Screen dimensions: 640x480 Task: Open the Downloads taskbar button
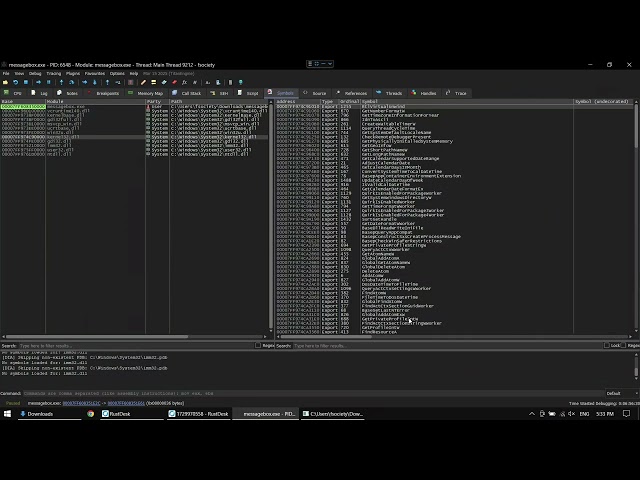coord(49,413)
